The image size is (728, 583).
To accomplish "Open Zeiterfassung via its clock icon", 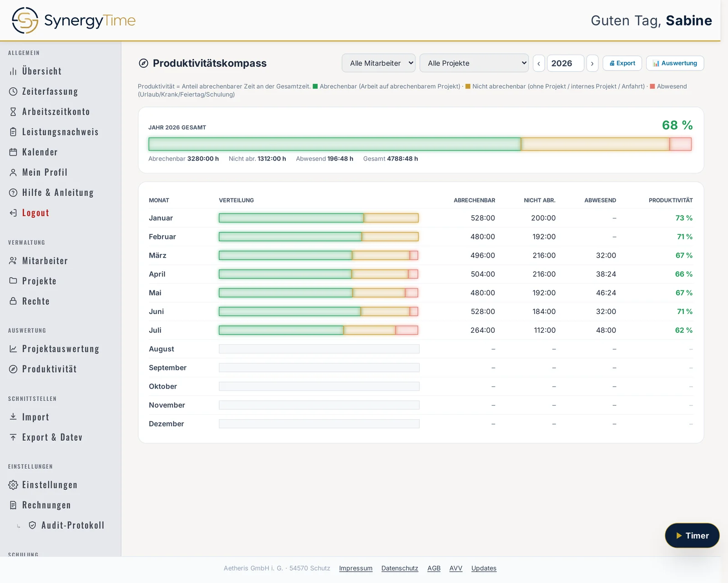I will (13, 91).
